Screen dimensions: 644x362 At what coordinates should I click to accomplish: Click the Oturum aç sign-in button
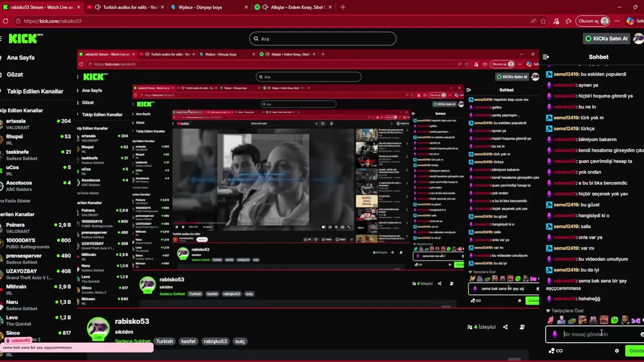[594, 21]
